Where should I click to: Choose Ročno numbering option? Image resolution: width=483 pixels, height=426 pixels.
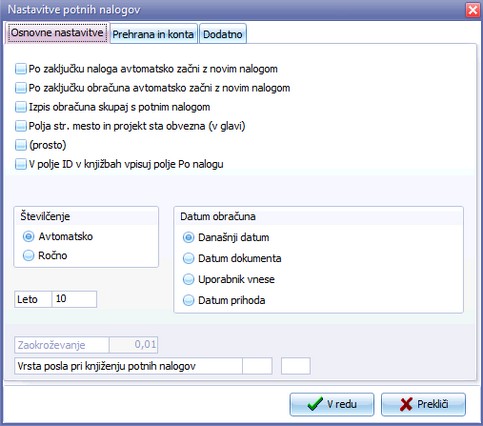28,256
